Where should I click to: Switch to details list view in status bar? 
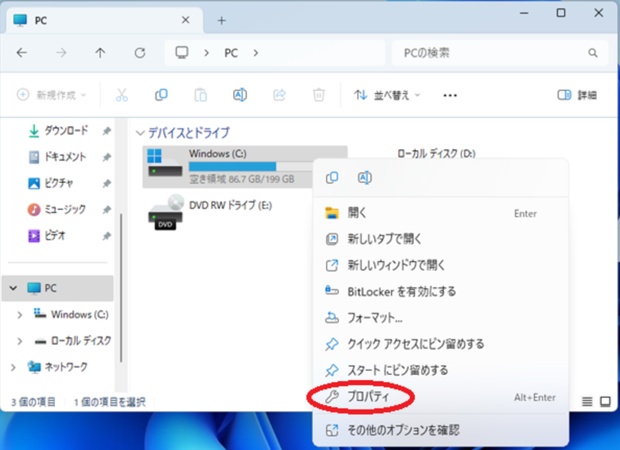tap(587, 402)
